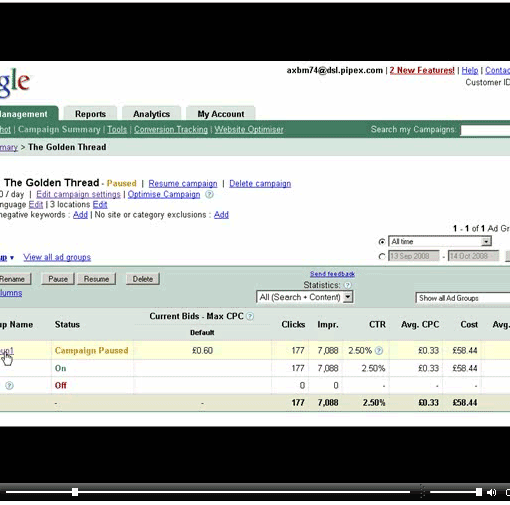Screen dimensions: 510x505
Task: Click Delete campaign link
Action: (x=260, y=183)
